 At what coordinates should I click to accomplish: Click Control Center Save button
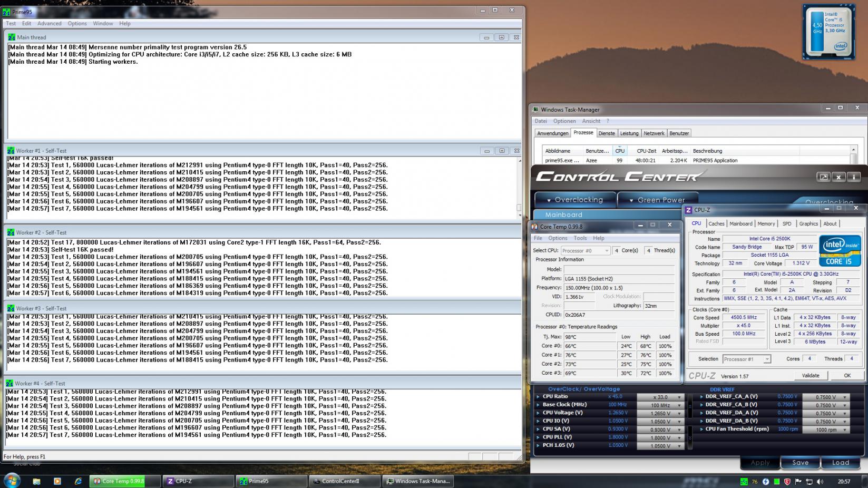point(800,463)
